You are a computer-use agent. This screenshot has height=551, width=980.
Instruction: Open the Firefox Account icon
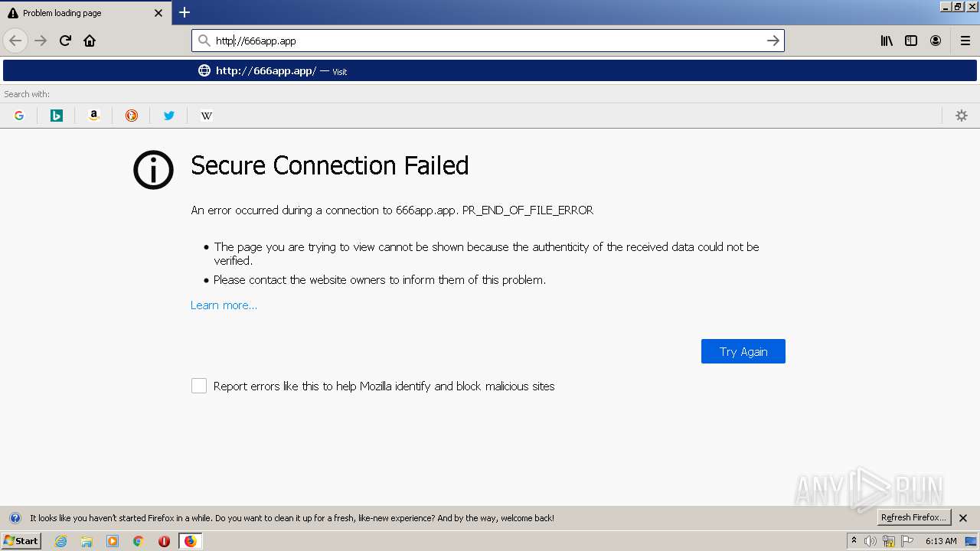pos(936,41)
